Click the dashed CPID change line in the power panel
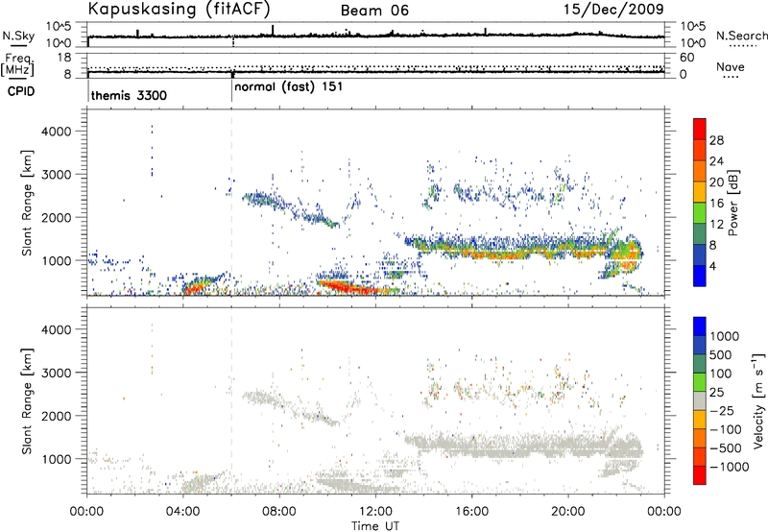Image resolution: width=768 pixels, height=532 pixels. pos(231,203)
